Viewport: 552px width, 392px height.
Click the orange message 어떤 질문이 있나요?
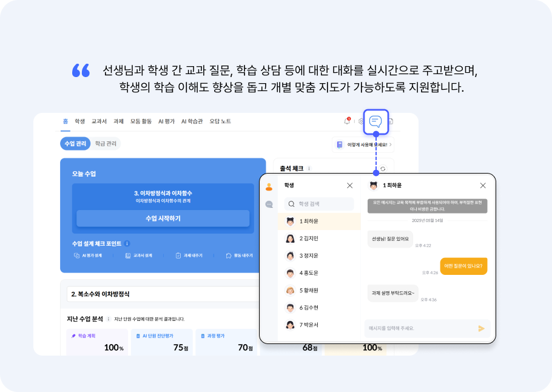click(x=463, y=266)
